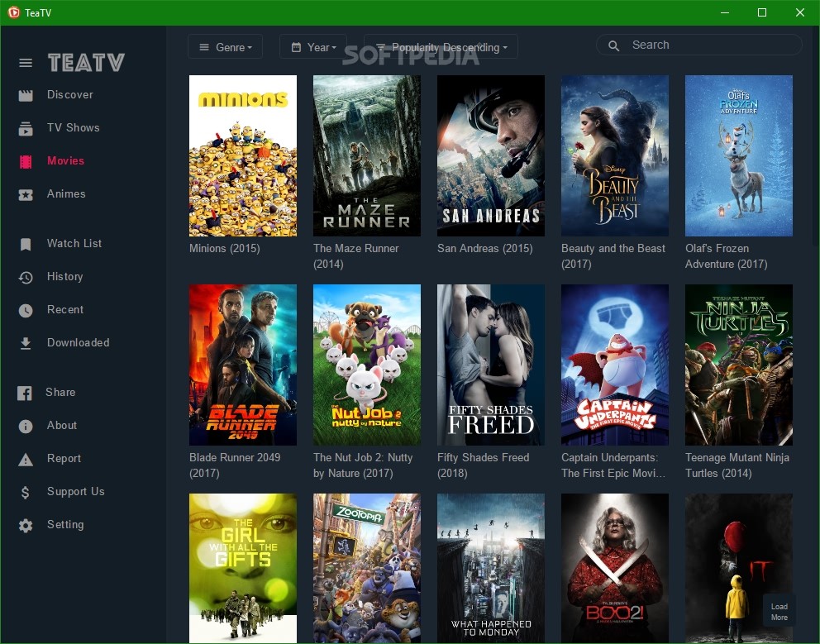Click the TEATV logo in sidebar
Viewport: 820px width, 644px height.
(86, 63)
